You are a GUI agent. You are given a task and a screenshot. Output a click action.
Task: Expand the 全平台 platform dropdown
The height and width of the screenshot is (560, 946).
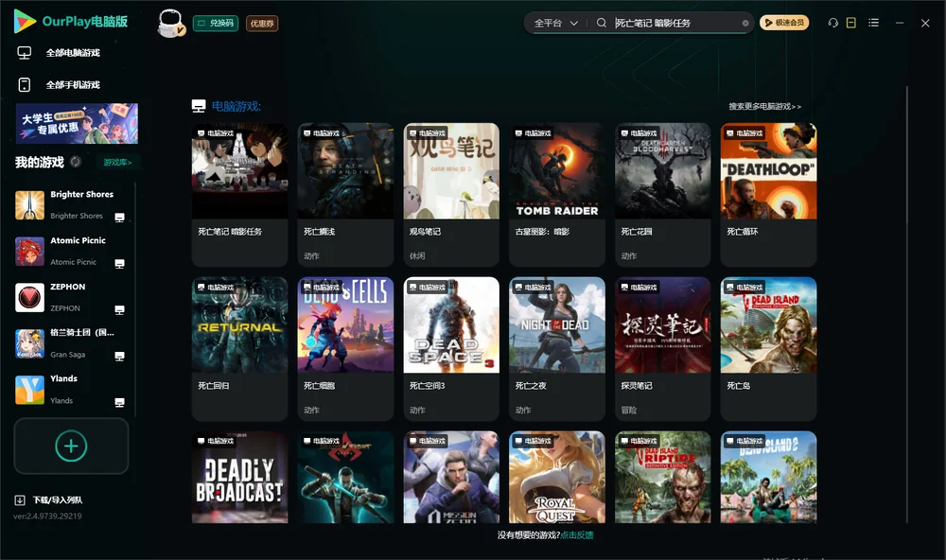pos(555,23)
